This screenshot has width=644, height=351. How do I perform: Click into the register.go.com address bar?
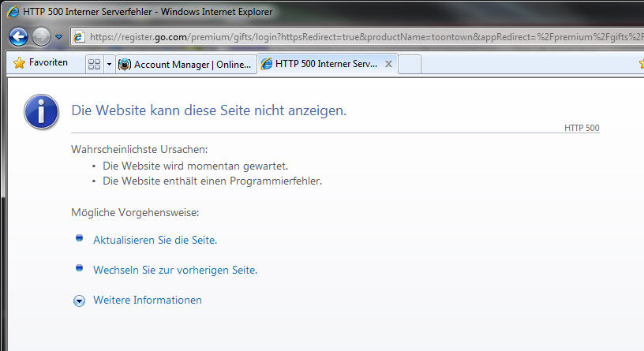[355, 37]
